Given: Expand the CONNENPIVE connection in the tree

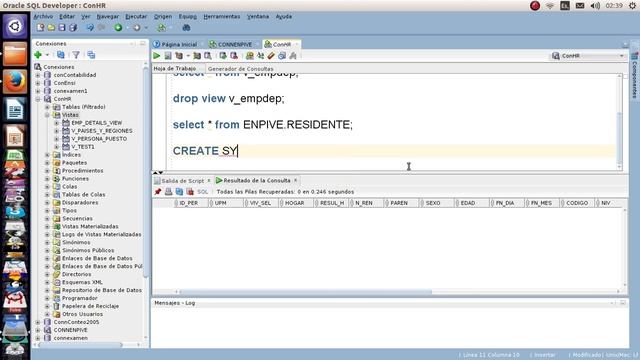Looking at the screenshot, I should [38, 330].
